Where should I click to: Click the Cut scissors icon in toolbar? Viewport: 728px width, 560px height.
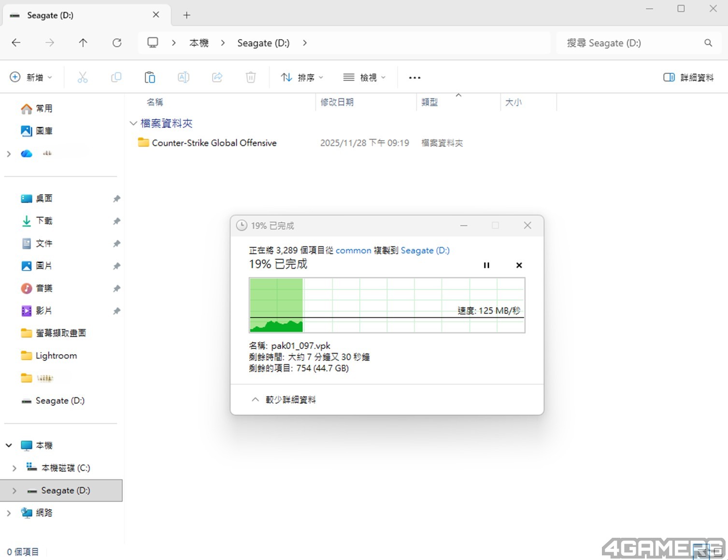pos(83,77)
